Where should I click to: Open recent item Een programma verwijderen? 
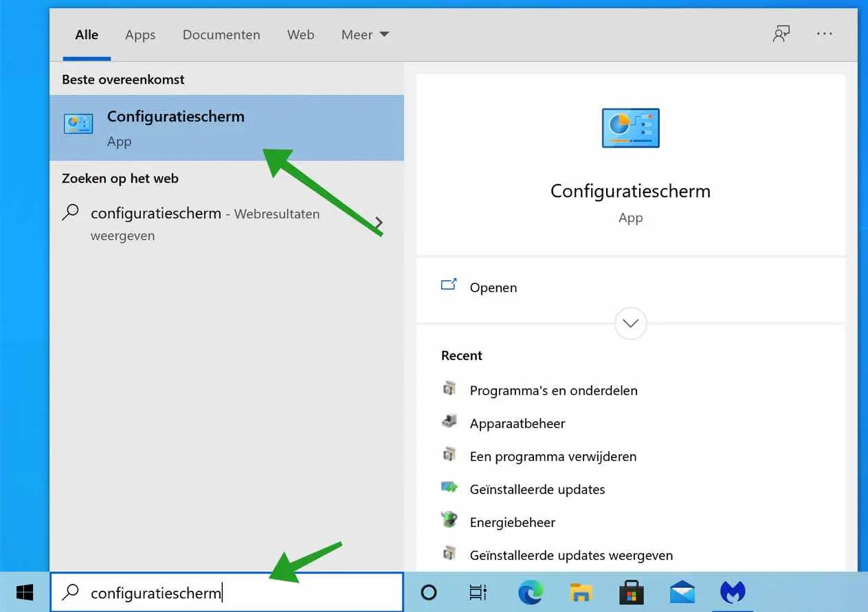point(553,456)
